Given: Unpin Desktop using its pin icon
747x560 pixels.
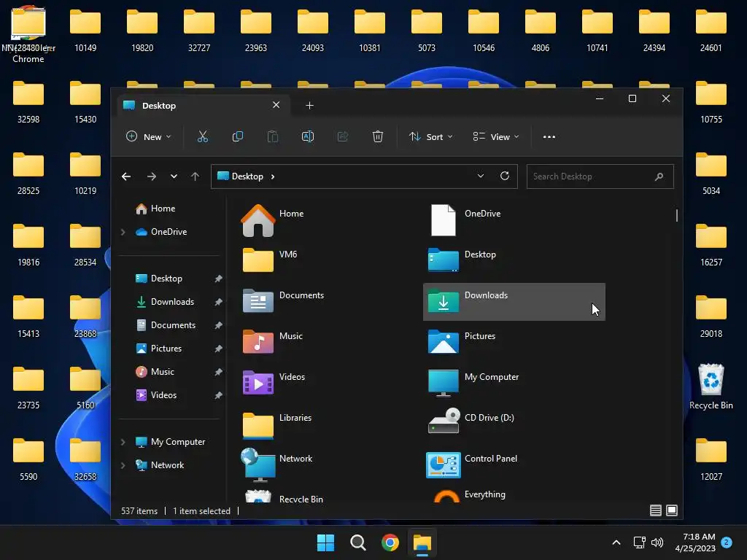Looking at the screenshot, I should pos(218,279).
